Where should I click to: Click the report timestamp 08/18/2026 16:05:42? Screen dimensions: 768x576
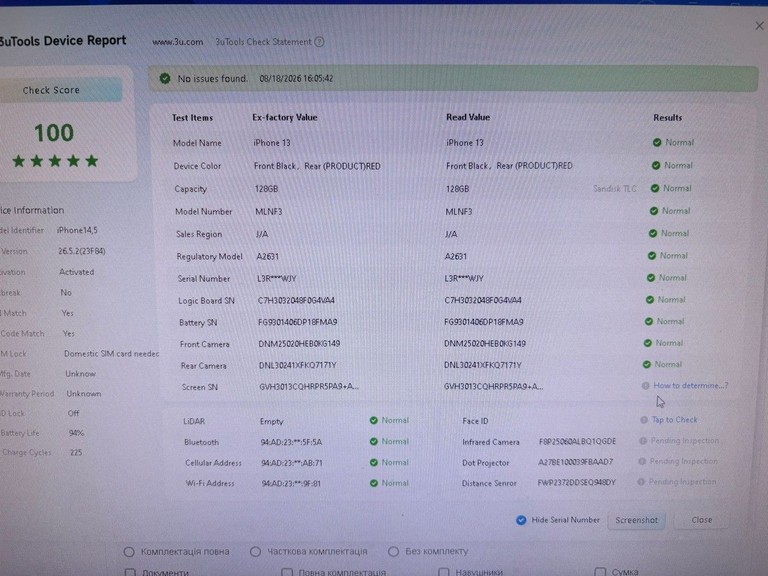point(296,78)
